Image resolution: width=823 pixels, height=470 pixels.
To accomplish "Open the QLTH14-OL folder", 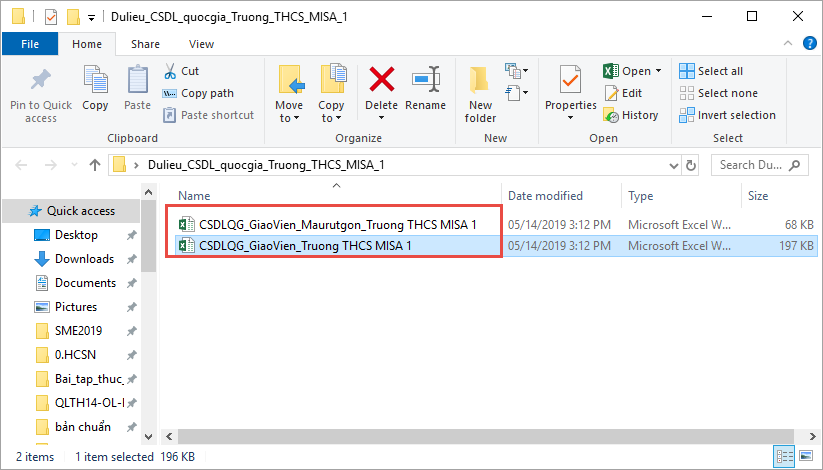I will [x=89, y=403].
